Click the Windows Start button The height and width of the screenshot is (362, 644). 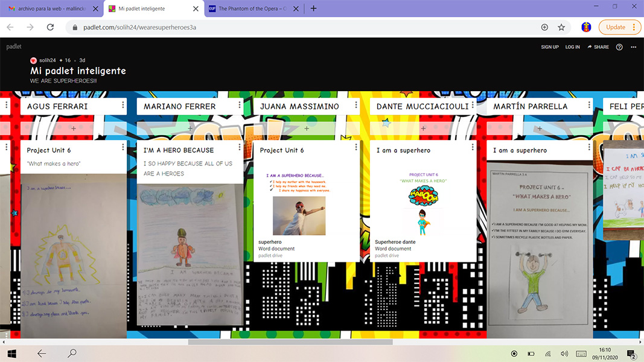(x=11, y=354)
